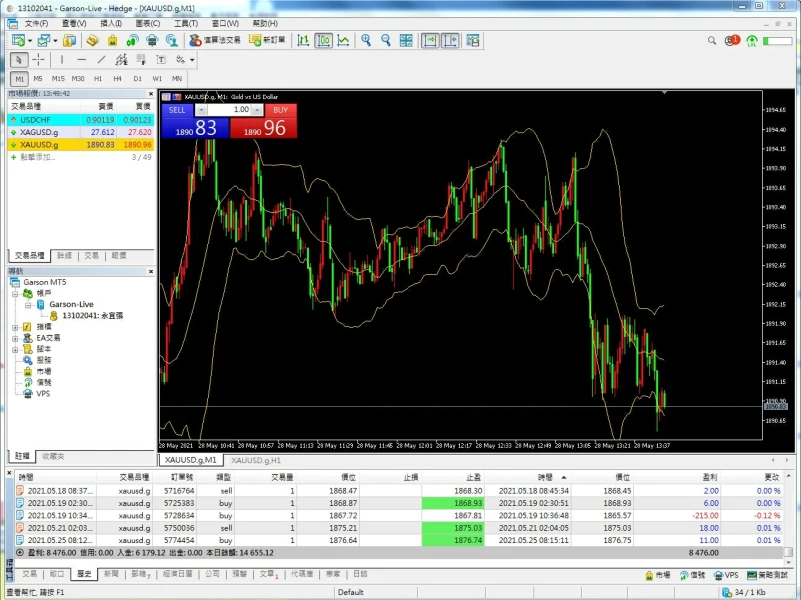The image size is (801, 600).
Task: Expand the EA交易 tree node
Action: pyautogui.click(x=15, y=338)
